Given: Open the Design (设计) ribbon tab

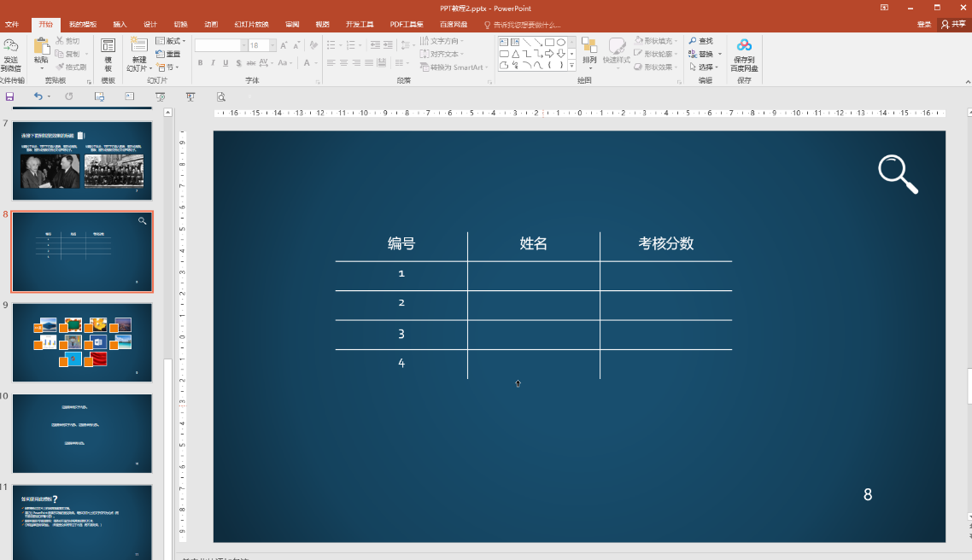Looking at the screenshot, I should click(150, 25).
